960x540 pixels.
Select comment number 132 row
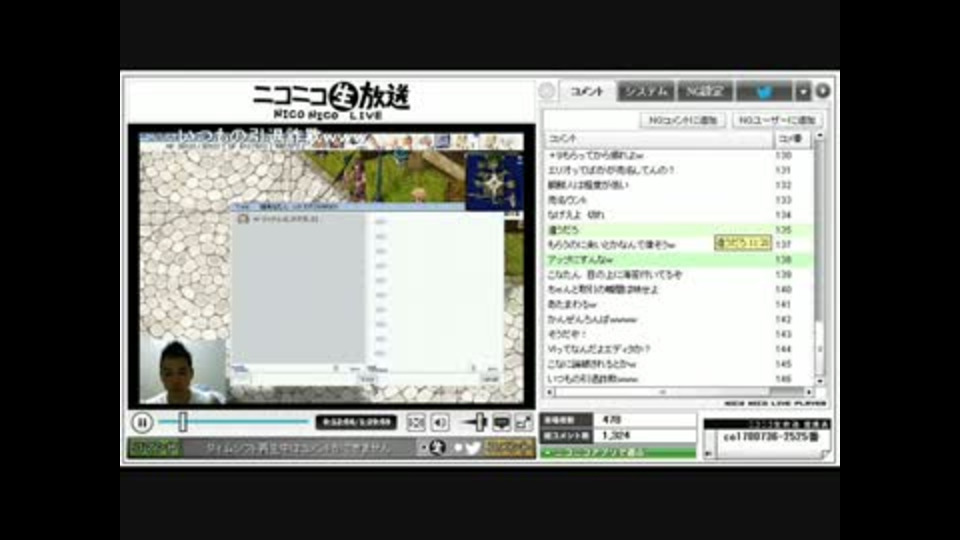(x=679, y=185)
